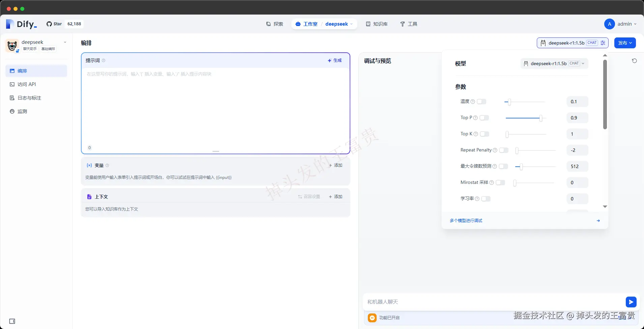The image size is (644, 329).
Task: Select 访问 API in the sidebar
Action: pyautogui.click(x=36, y=84)
